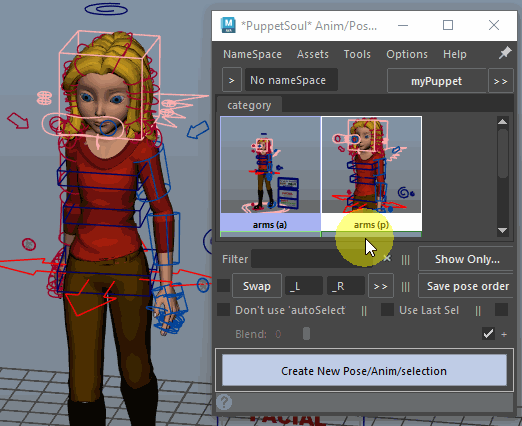Click the No nameSpace field
Image resolution: width=522 pixels, height=426 pixels.
point(291,80)
